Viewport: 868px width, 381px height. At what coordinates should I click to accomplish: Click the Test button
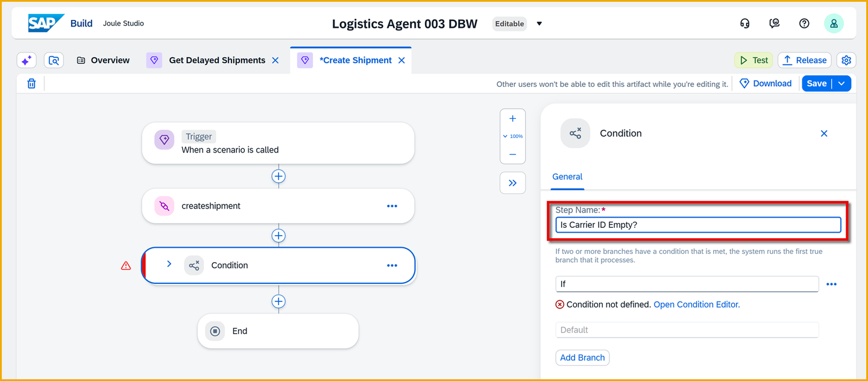[x=753, y=60]
